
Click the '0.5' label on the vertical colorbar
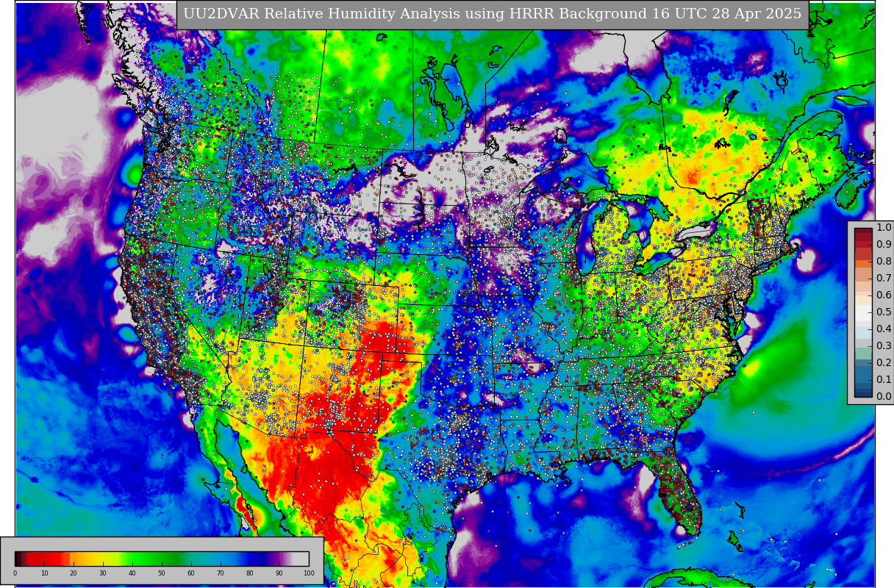click(884, 312)
